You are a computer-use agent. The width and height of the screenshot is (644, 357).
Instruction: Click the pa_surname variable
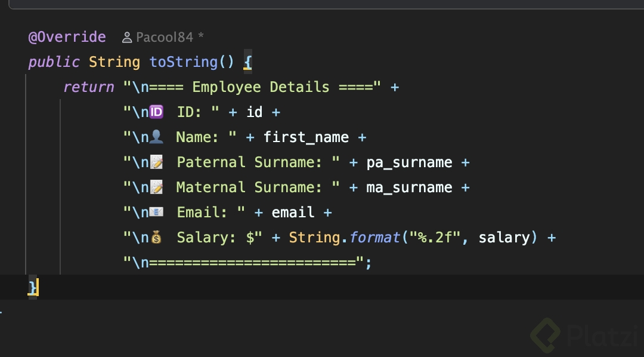[409, 162]
